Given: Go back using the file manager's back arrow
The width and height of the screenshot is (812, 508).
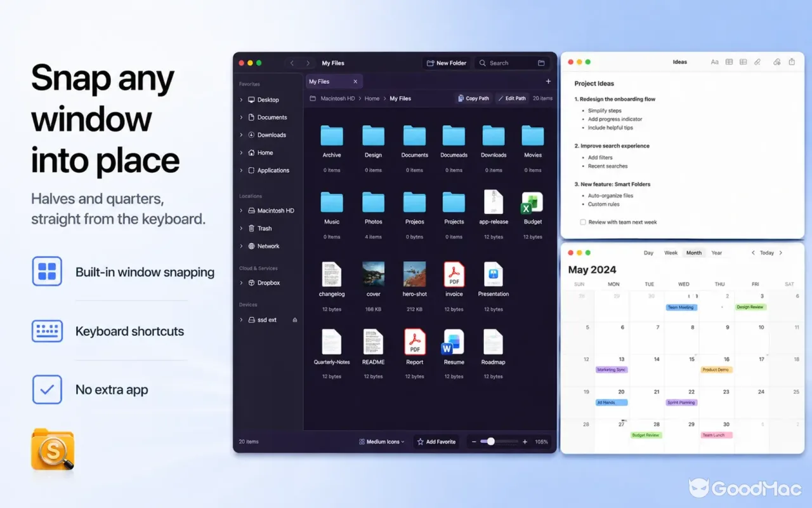Looking at the screenshot, I should (292, 63).
